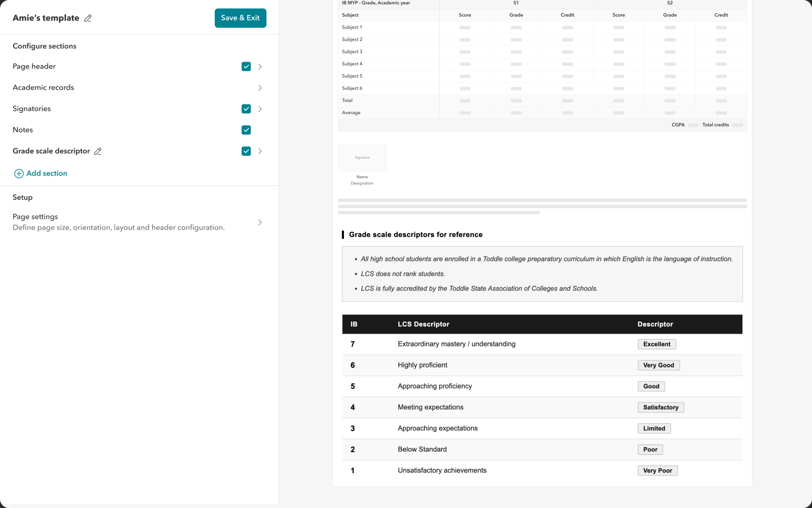Viewport: 812px width, 508px height.
Task: Click the 'Highly proficient' table cell
Action: pyautogui.click(x=423, y=365)
